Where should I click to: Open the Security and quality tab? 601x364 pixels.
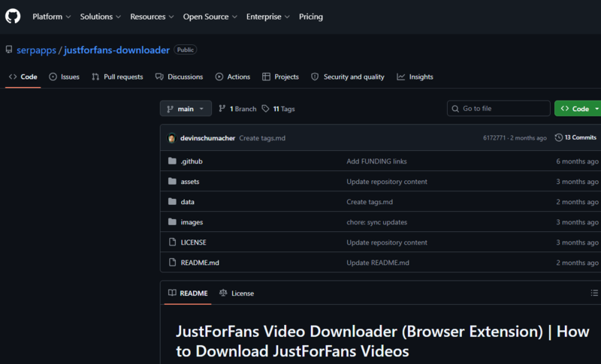tap(348, 77)
